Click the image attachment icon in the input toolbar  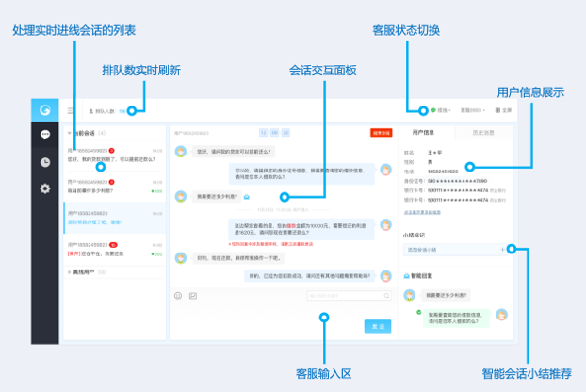tap(192, 295)
